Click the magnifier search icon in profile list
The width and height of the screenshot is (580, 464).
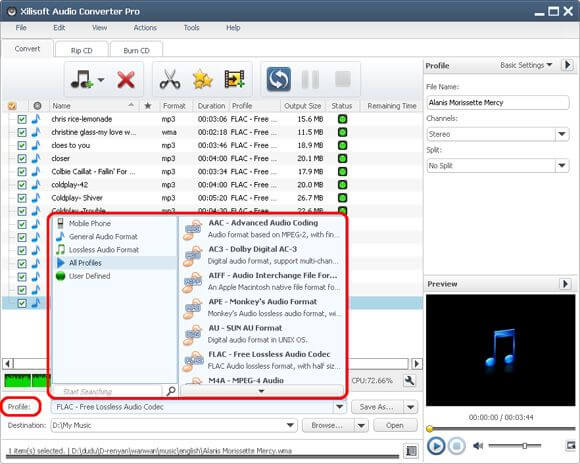[171, 391]
